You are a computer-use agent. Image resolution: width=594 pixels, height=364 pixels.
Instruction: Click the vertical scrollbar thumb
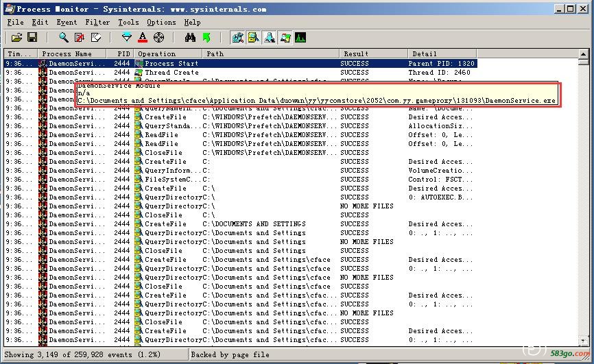pyautogui.click(x=584, y=62)
